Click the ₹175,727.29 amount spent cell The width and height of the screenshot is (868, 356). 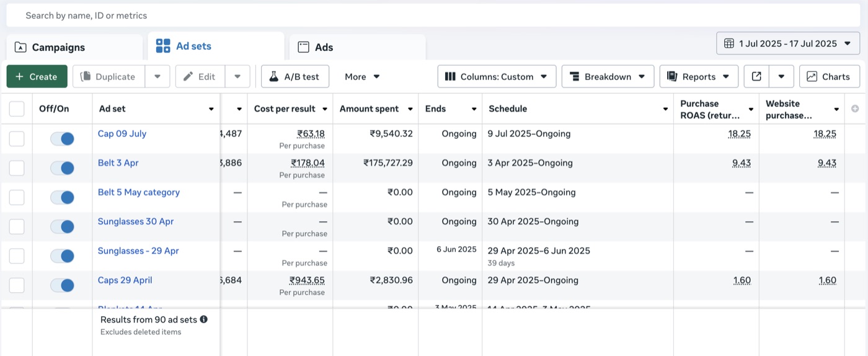point(388,162)
